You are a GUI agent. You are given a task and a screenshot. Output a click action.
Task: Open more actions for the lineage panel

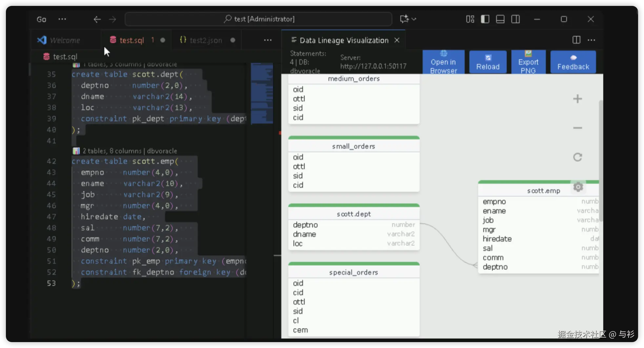point(592,40)
